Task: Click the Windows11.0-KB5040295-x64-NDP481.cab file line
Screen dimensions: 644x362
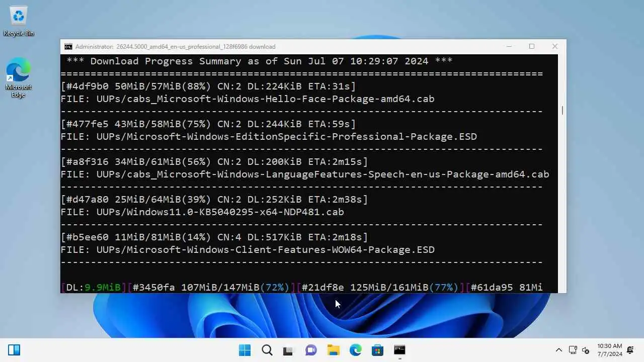Action: point(202,212)
